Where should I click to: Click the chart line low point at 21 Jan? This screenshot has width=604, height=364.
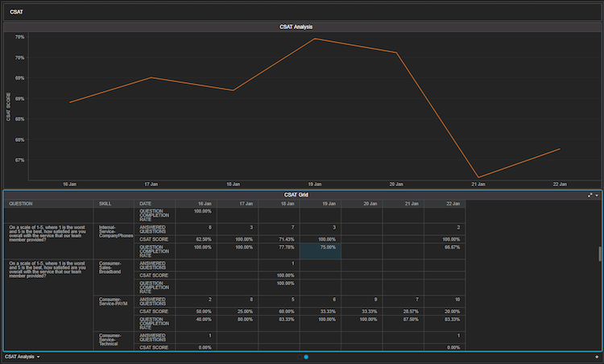(478, 177)
